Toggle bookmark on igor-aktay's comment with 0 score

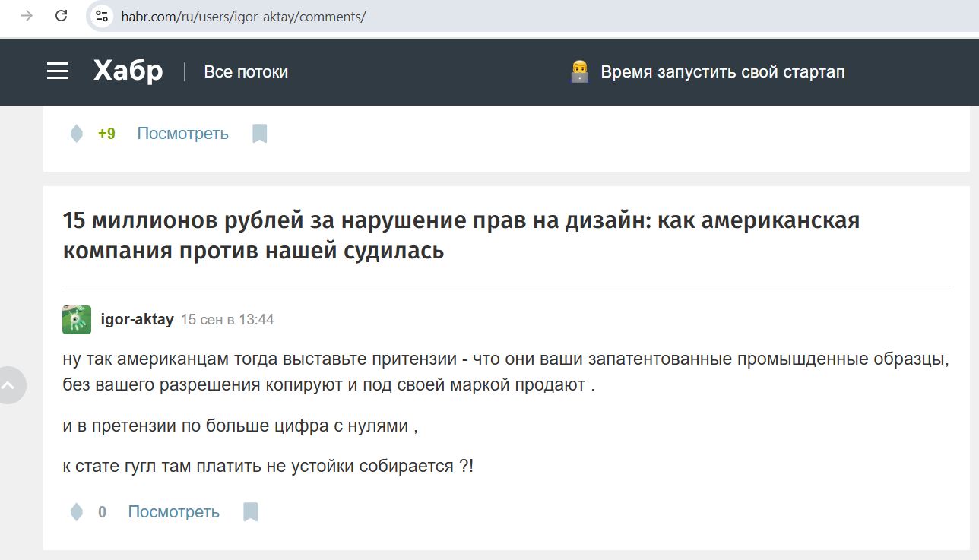pos(251,512)
